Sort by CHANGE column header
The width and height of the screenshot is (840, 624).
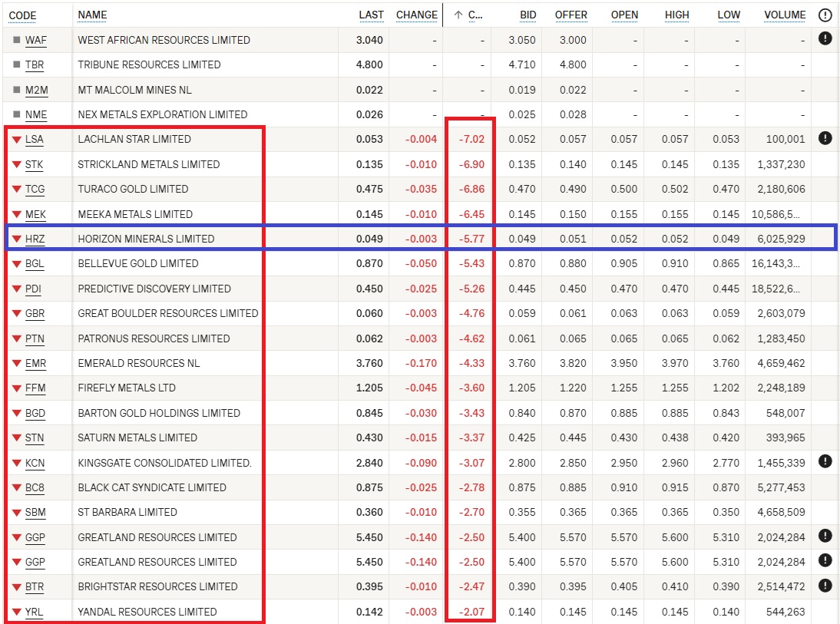(x=416, y=15)
